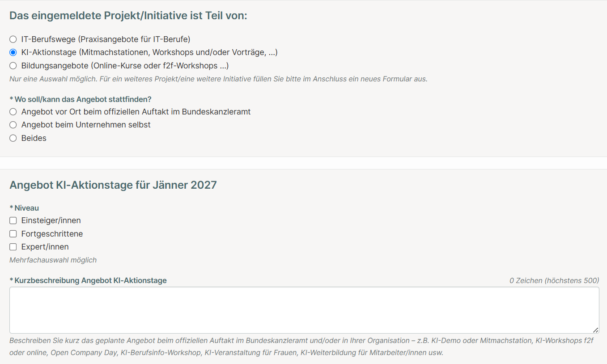Click the heading 'Angebot KI-Aktionstage für Jänner 2027'

pyautogui.click(x=113, y=185)
